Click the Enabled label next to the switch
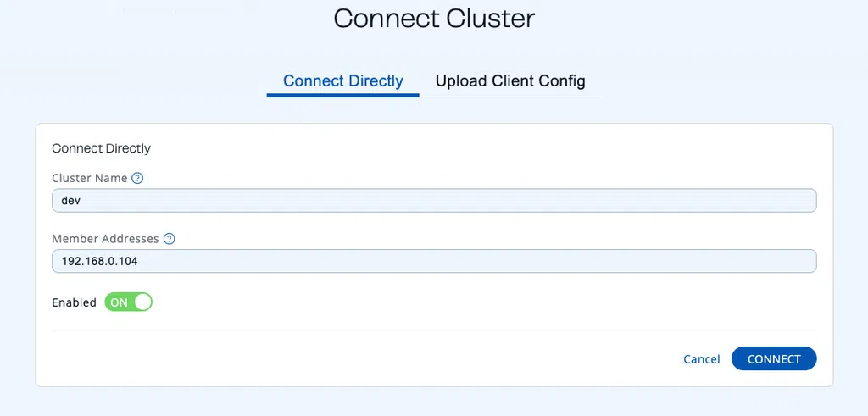The image size is (868, 416). tap(74, 302)
